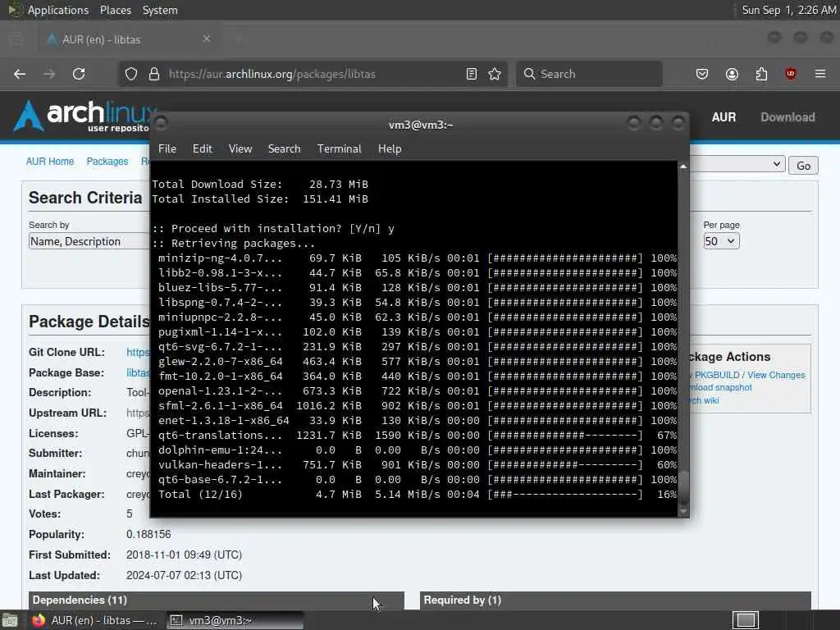Click the Firefox URL address bar
The height and width of the screenshot is (630, 840).
click(313, 74)
